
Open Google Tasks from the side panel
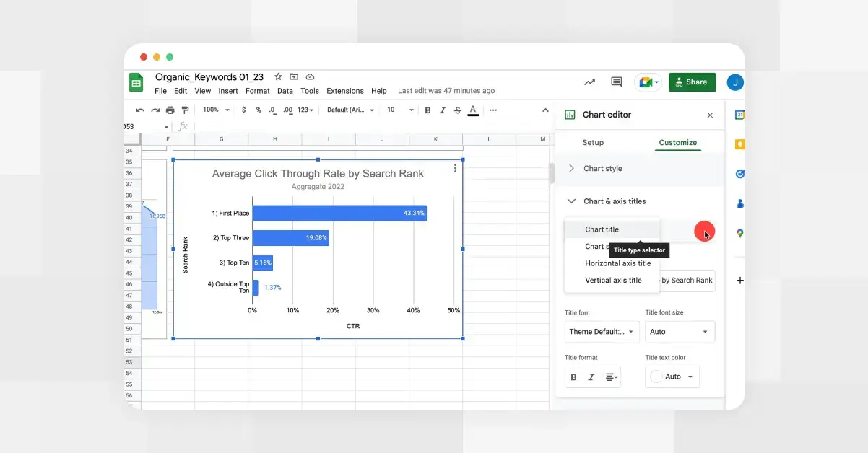(x=739, y=173)
